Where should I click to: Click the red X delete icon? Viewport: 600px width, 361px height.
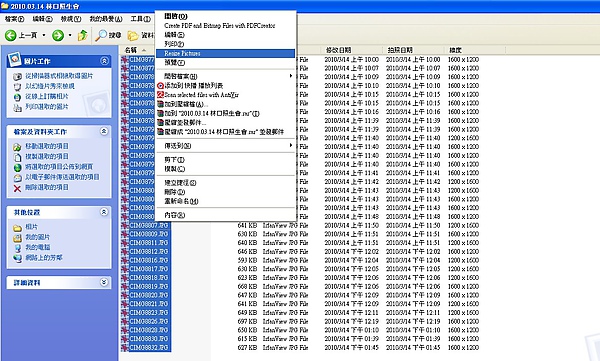[17, 188]
